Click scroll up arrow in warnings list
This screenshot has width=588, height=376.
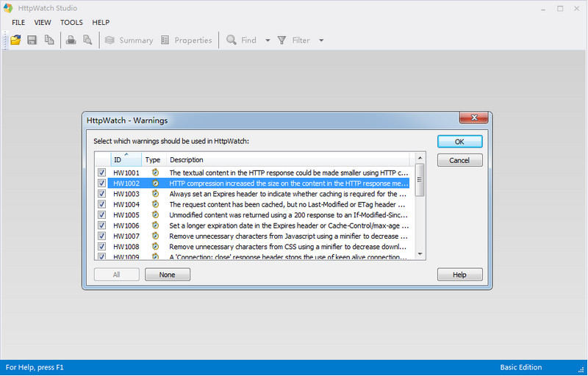click(x=420, y=158)
